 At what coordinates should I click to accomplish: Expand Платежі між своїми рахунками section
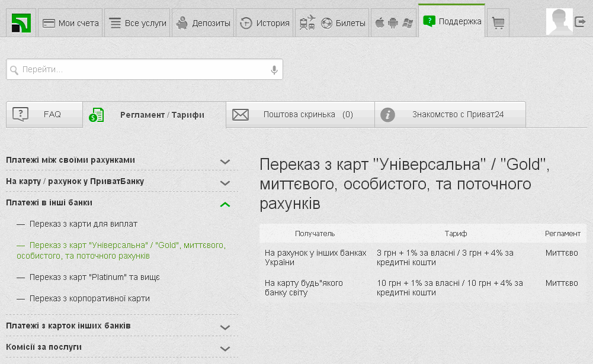coord(225,161)
